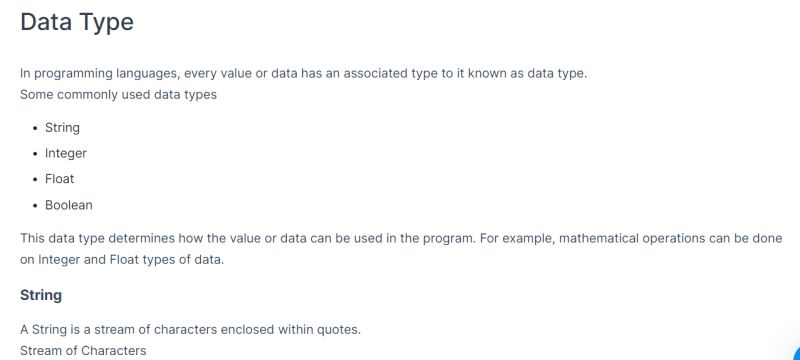Screen dimensions: 800x360
Task: Click the sentence "A String is a stream of characters"
Action: pos(118,329)
